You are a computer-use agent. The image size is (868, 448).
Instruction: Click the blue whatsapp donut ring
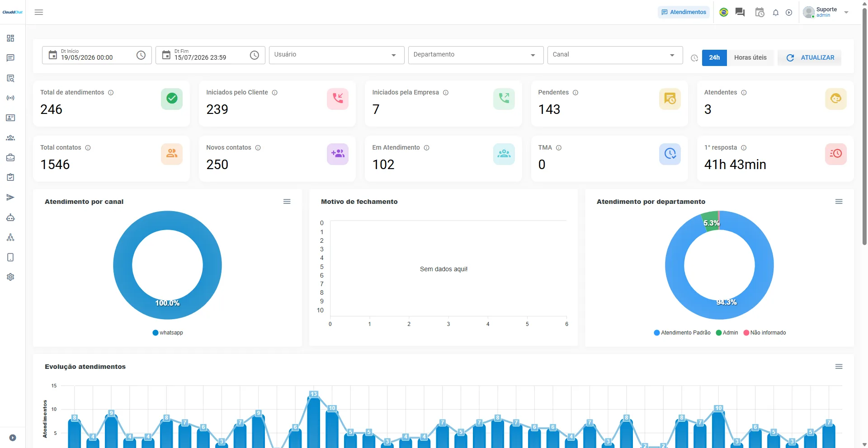click(122, 265)
